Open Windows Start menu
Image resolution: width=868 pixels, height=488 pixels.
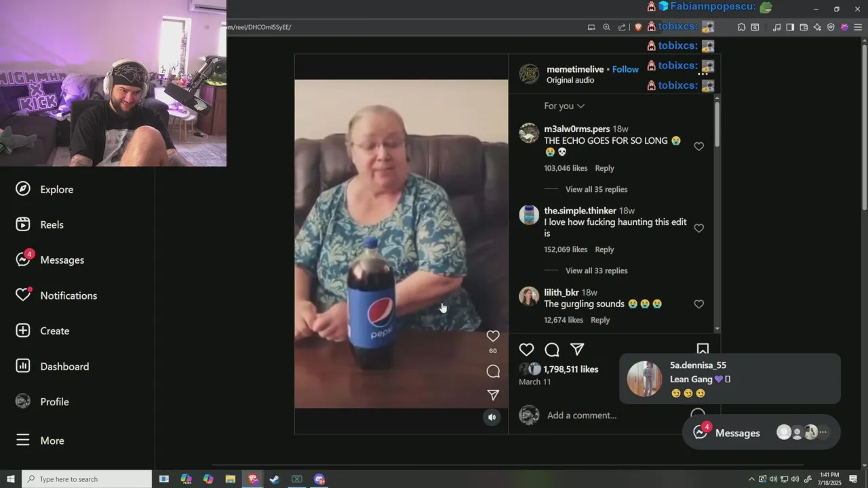10,479
